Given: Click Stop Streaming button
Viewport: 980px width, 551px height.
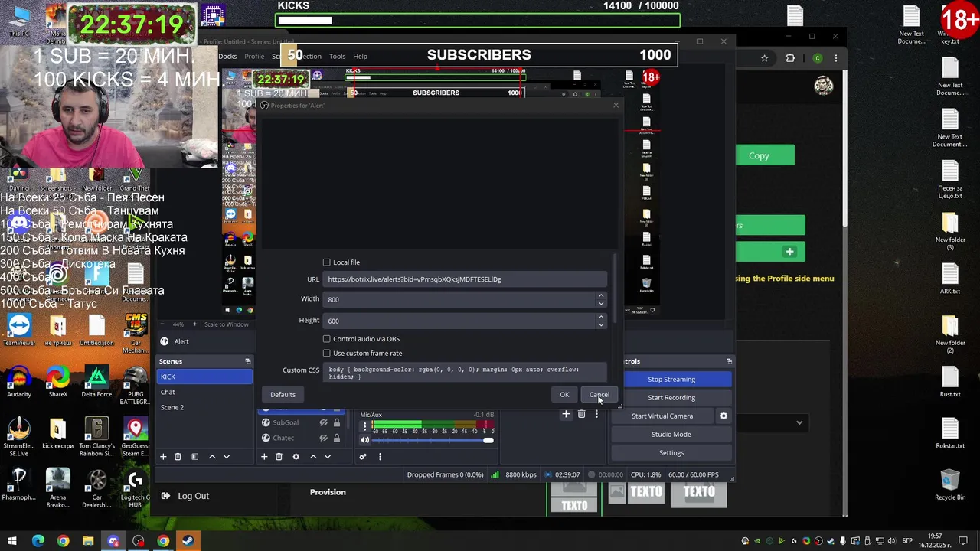Looking at the screenshot, I should (x=671, y=380).
